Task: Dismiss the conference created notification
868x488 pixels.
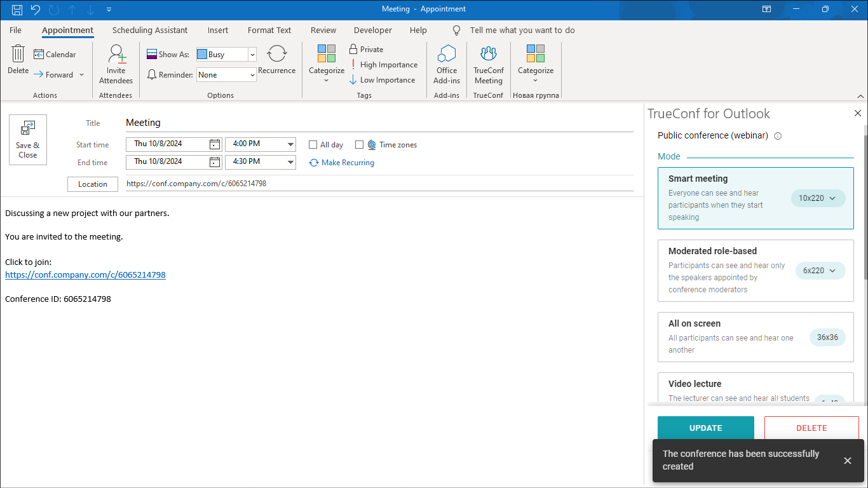Action: point(848,461)
